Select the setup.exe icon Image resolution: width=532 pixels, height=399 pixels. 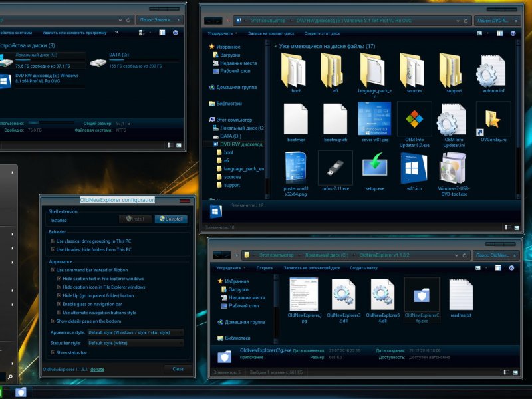[x=374, y=165]
